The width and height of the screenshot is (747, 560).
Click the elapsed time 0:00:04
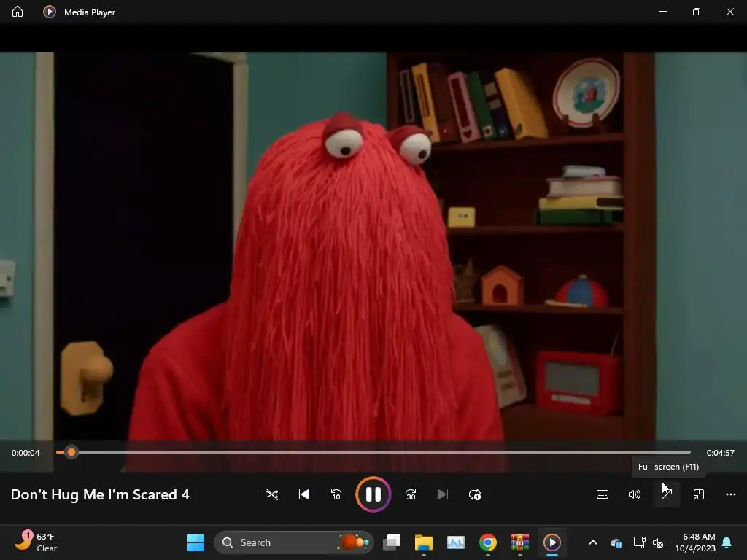(x=26, y=453)
